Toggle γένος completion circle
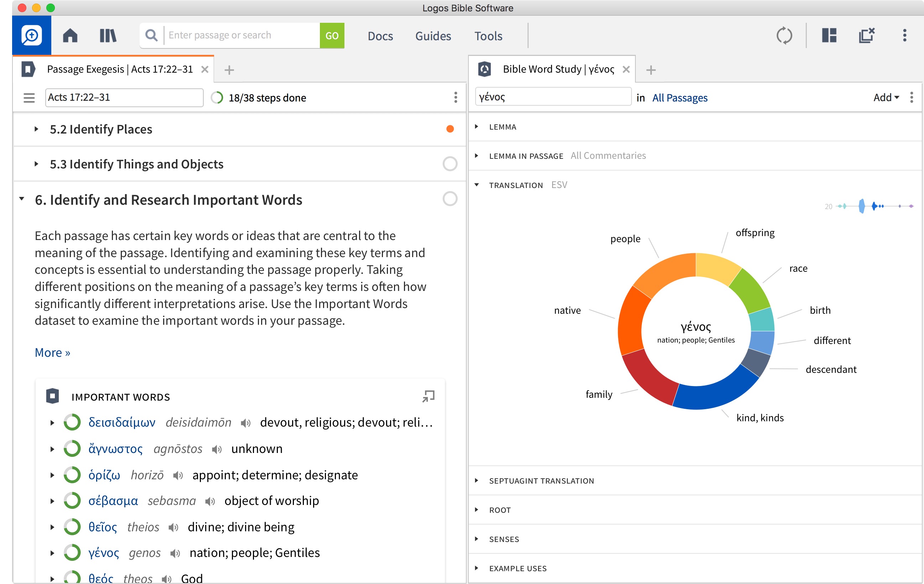The image size is (924, 584). point(72,553)
